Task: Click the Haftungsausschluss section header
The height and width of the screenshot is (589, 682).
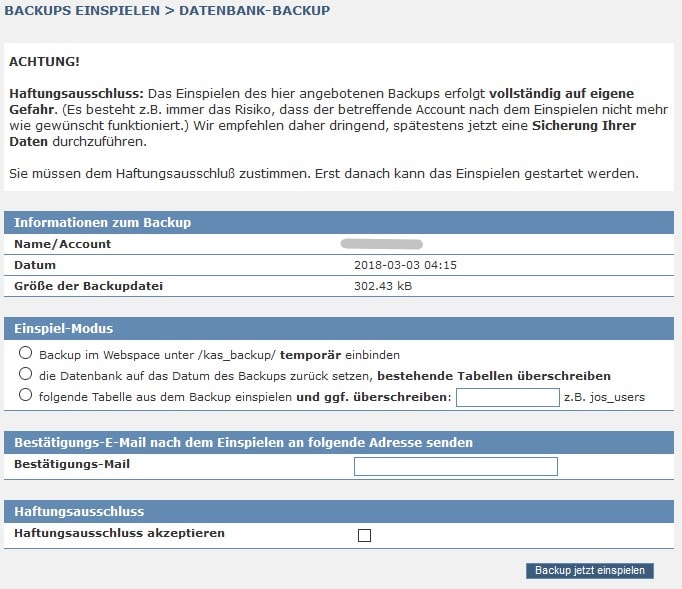Action: coord(339,511)
